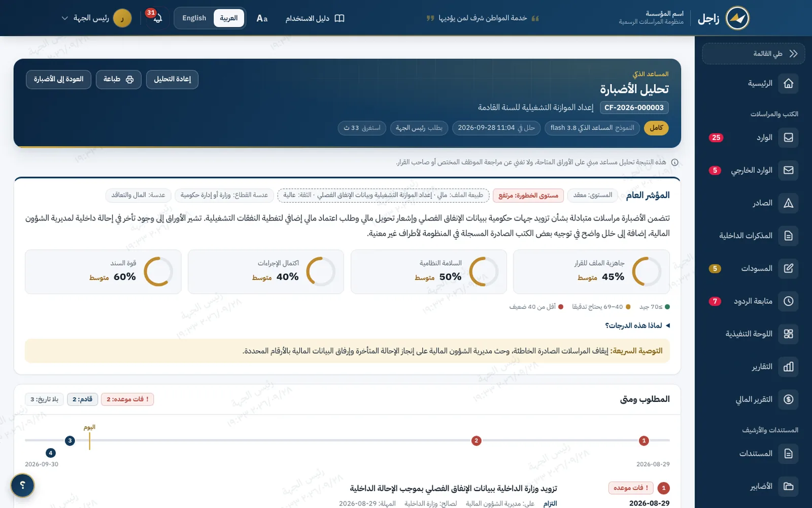Click the CF-2026-000003 file number badge
Image resolution: width=812 pixels, height=508 pixels.
[634, 108]
